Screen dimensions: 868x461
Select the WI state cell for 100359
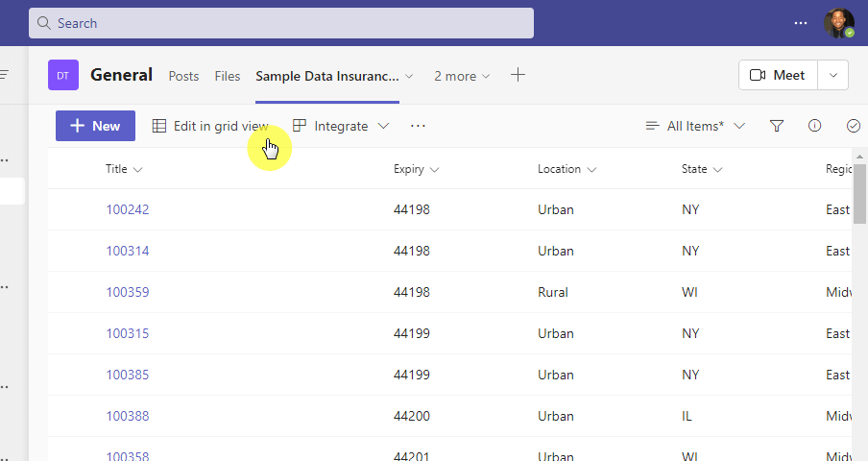[689, 292]
